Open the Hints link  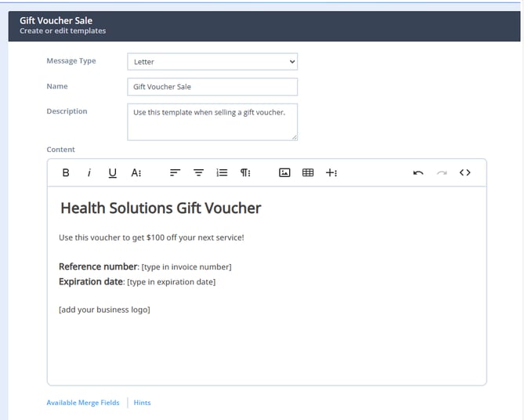click(142, 403)
